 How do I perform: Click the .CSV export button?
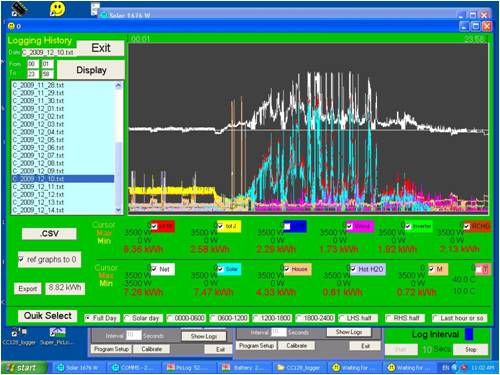point(49,233)
